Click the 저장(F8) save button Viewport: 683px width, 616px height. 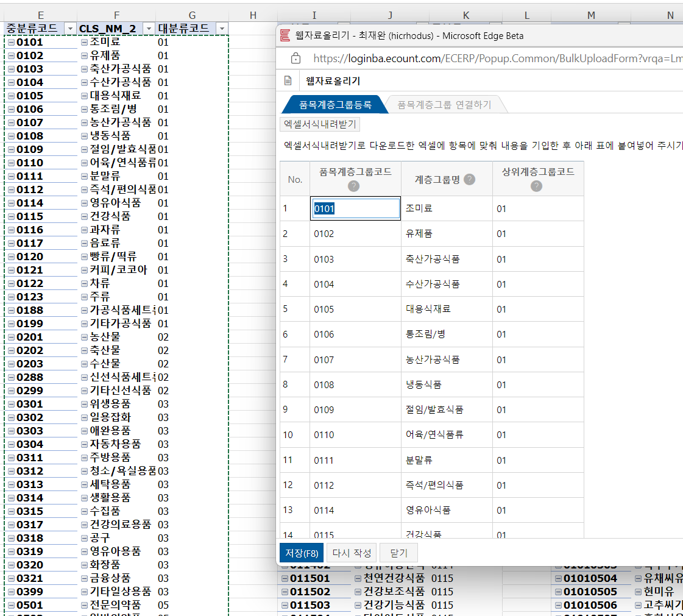pyautogui.click(x=302, y=553)
